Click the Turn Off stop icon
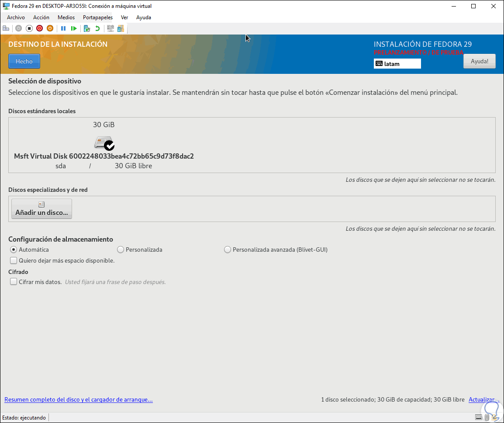 [x=29, y=29]
